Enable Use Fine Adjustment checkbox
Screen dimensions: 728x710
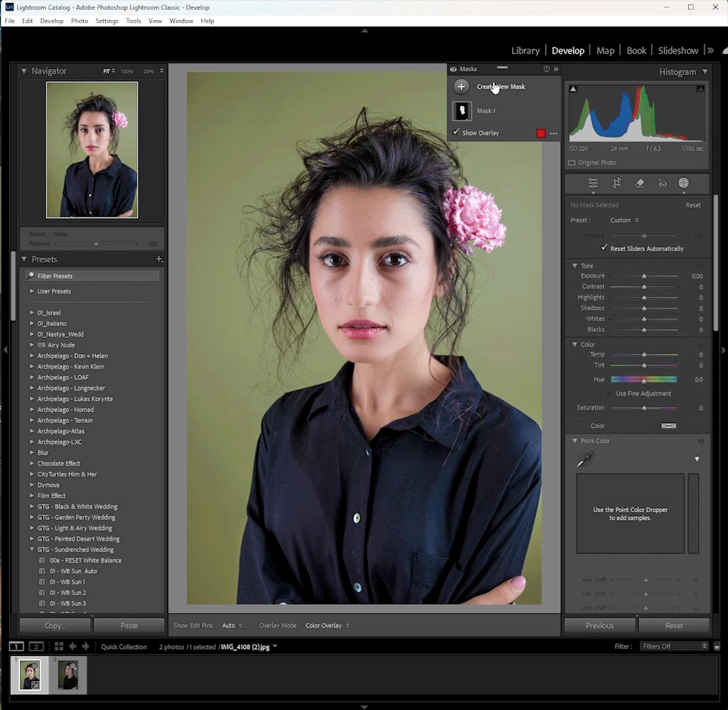point(609,393)
